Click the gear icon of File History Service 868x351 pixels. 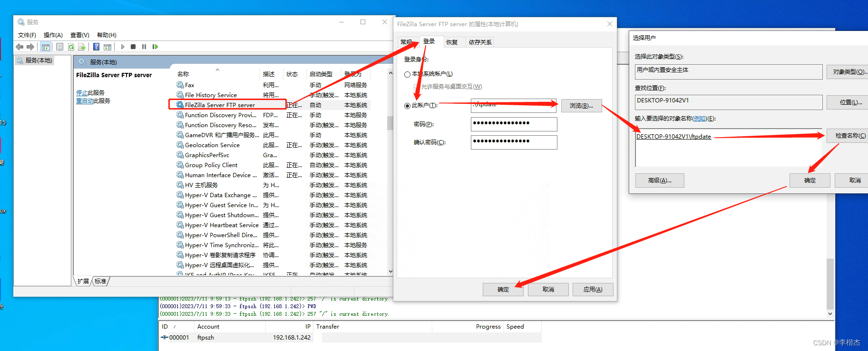coord(180,95)
